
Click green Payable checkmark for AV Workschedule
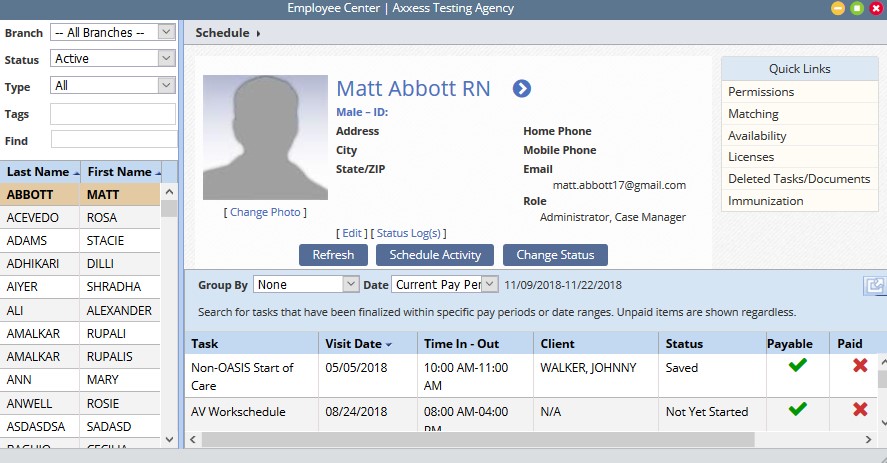click(x=796, y=409)
